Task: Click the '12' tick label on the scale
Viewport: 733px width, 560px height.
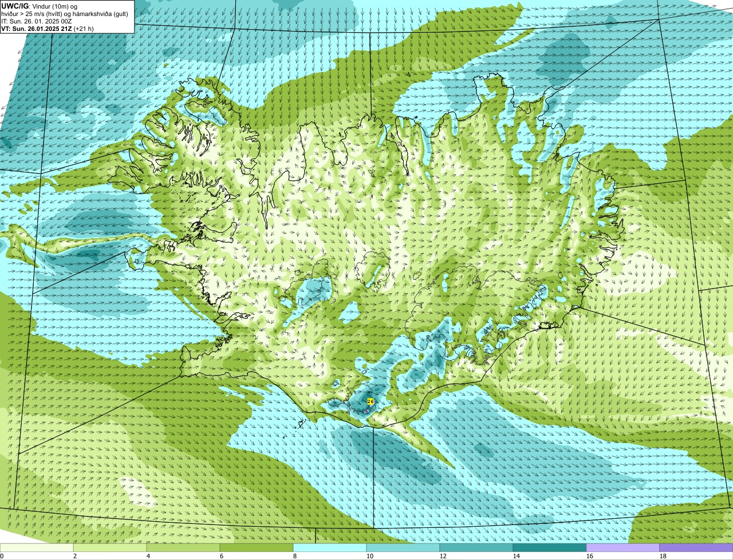Action: (x=443, y=556)
